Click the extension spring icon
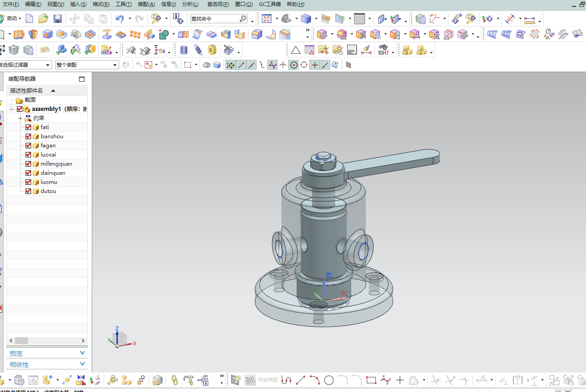 point(198,50)
